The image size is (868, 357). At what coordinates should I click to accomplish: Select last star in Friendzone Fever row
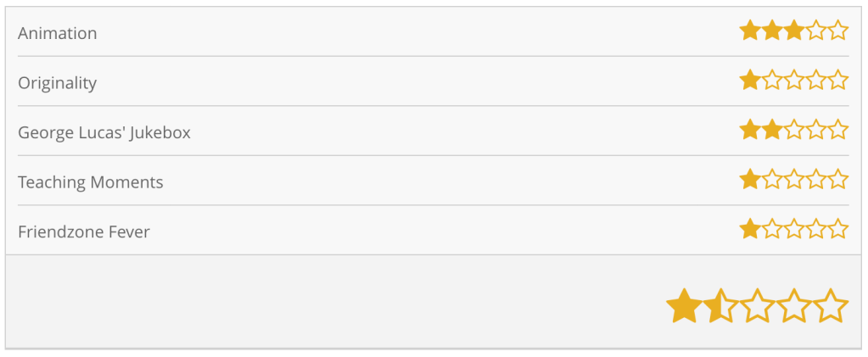838,230
